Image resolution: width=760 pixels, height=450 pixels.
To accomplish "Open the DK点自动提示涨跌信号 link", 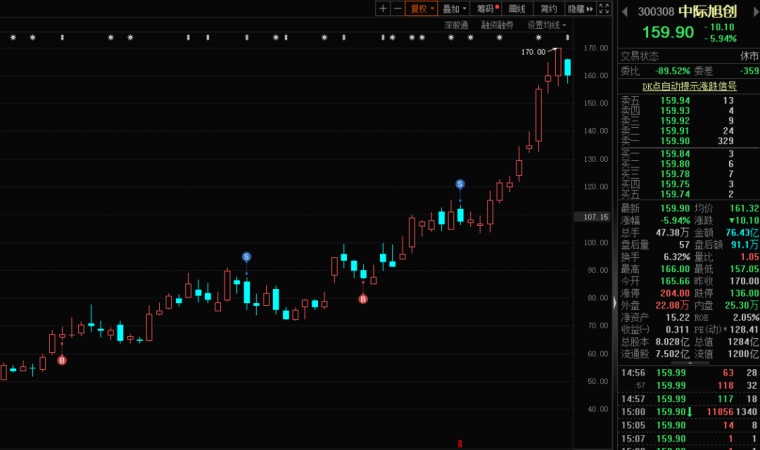I will point(690,86).
